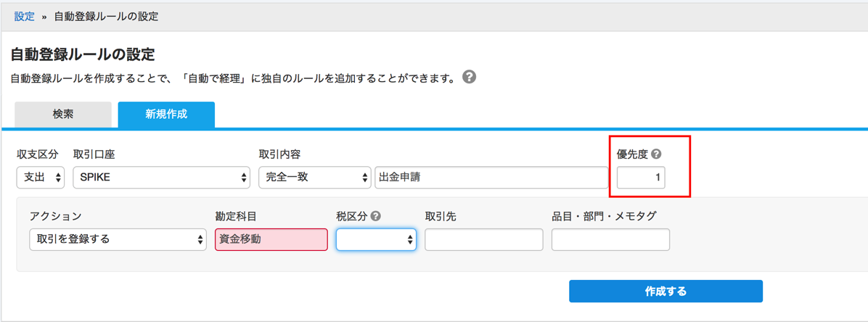Select the 自動登録ルールの設定 page heading
Screen dimensions: 868x322
(x=83, y=54)
